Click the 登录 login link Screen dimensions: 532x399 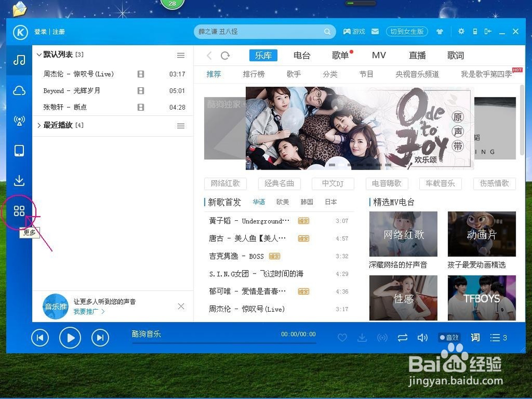coord(40,31)
